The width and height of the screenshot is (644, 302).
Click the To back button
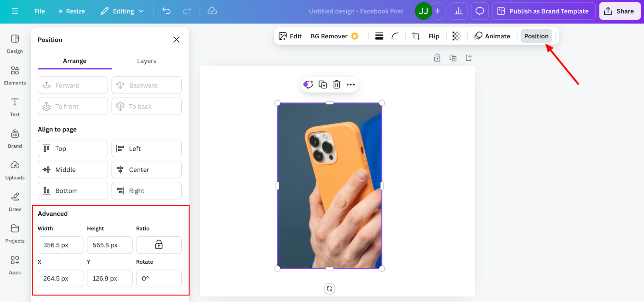click(147, 106)
